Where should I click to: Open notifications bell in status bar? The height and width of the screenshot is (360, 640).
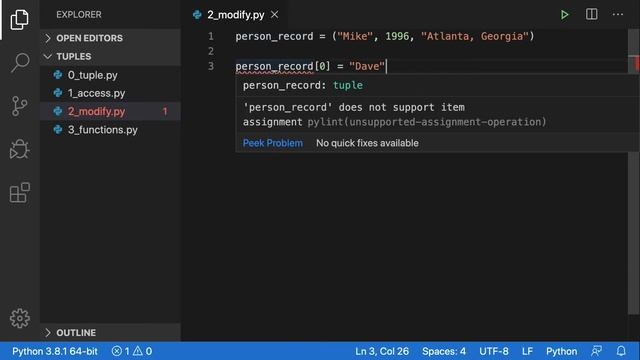[x=621, y=351]
